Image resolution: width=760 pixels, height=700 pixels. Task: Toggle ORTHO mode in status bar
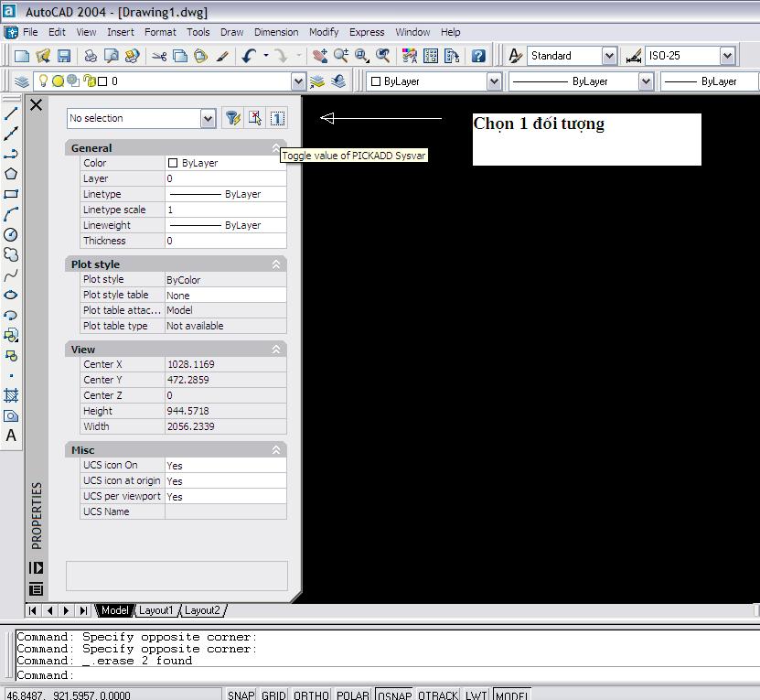pyautogui.click(x=311, y=695)
